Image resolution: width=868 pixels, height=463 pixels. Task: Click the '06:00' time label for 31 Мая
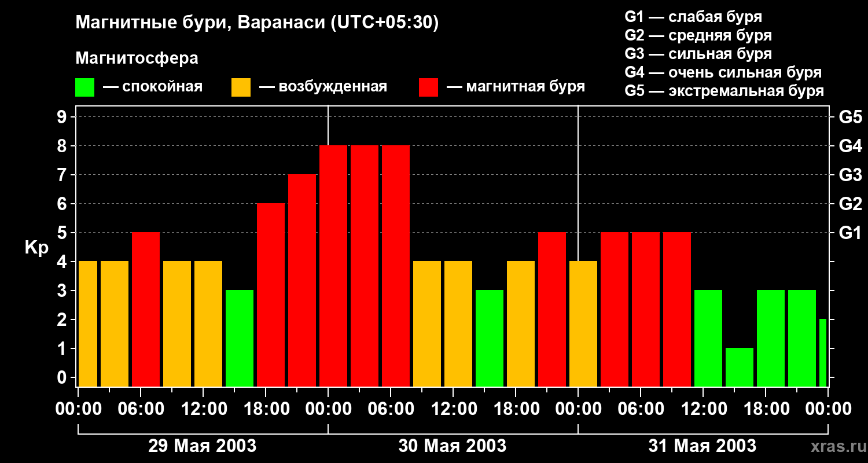tap(641, 409)
